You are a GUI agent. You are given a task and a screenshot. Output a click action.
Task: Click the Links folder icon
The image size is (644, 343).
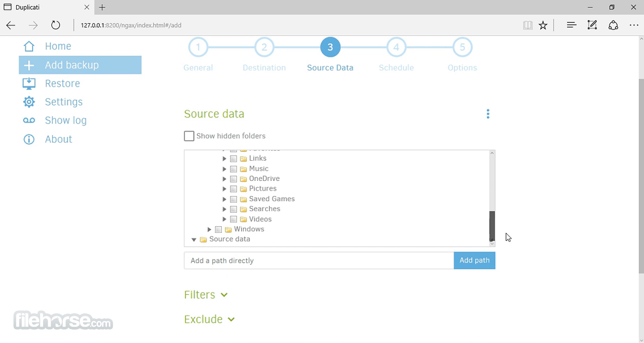[243, 159]
